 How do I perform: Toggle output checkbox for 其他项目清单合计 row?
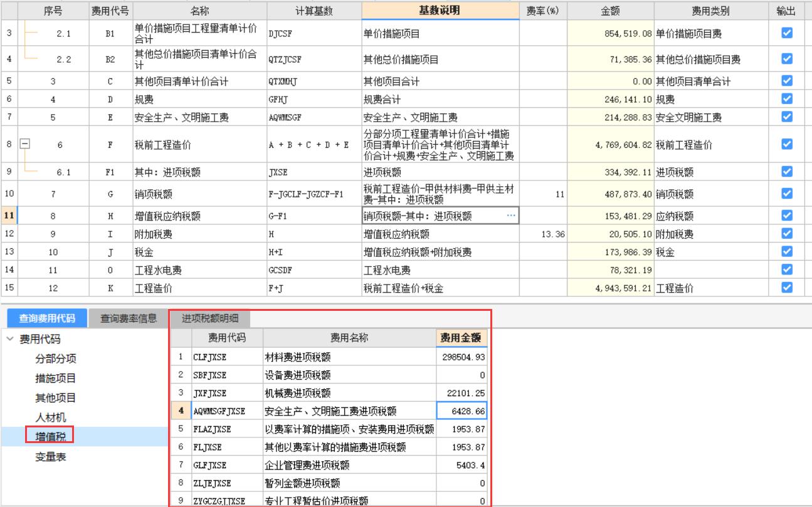point(787,81)
